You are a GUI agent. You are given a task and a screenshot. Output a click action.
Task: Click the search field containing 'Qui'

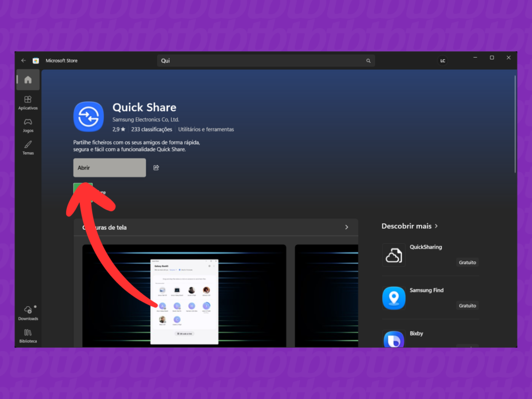(x=265, y=61)
